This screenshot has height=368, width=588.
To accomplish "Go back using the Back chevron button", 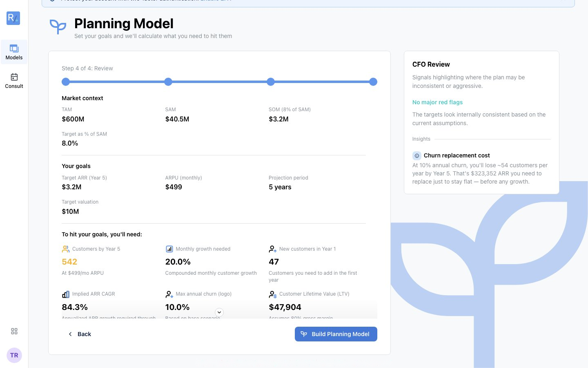I will 79,334.
